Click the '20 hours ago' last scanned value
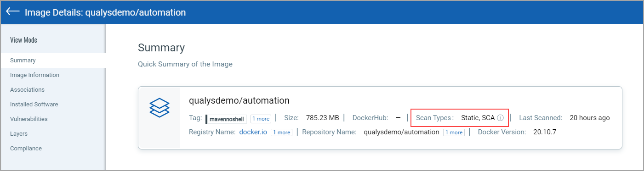 [x=590, y=118]
